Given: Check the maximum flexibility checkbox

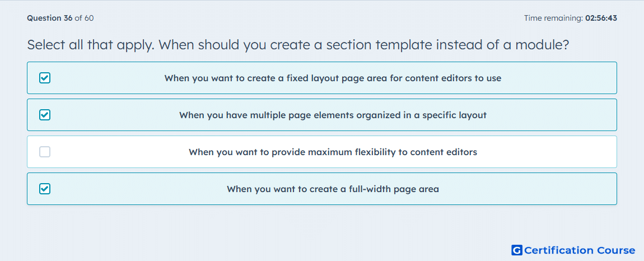Looking at the screenshot, I should tap(45, 152).
